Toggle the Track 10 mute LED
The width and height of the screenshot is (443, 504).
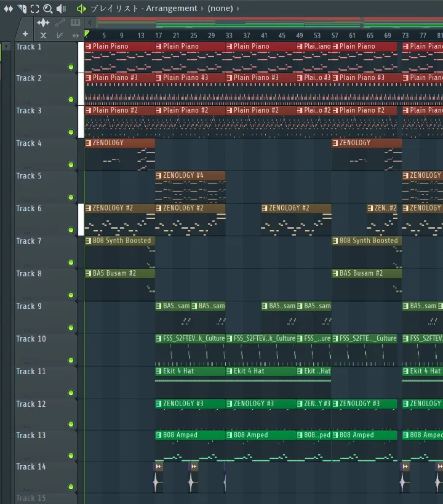71,361
